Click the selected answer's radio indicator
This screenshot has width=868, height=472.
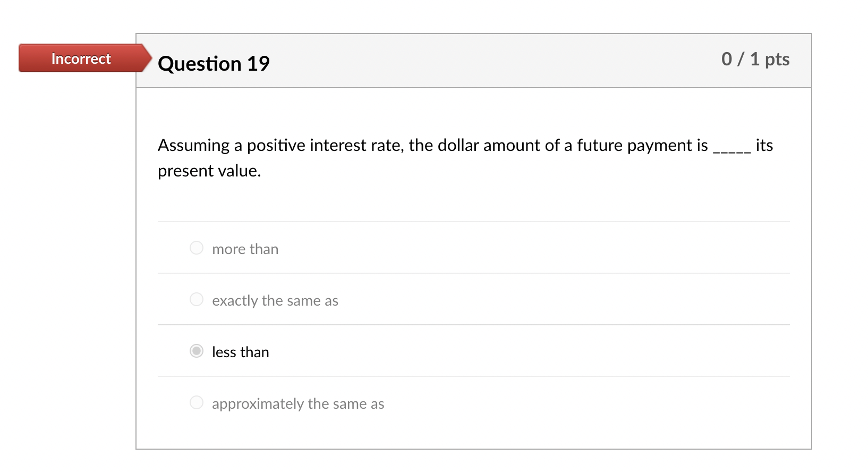[x=197, y=351]
